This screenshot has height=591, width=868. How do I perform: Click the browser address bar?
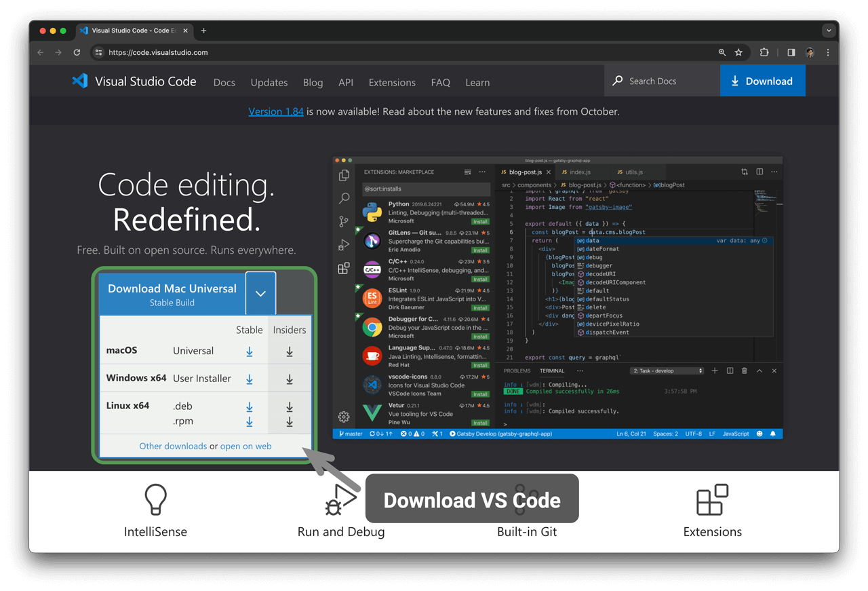(x=271, y=52)
